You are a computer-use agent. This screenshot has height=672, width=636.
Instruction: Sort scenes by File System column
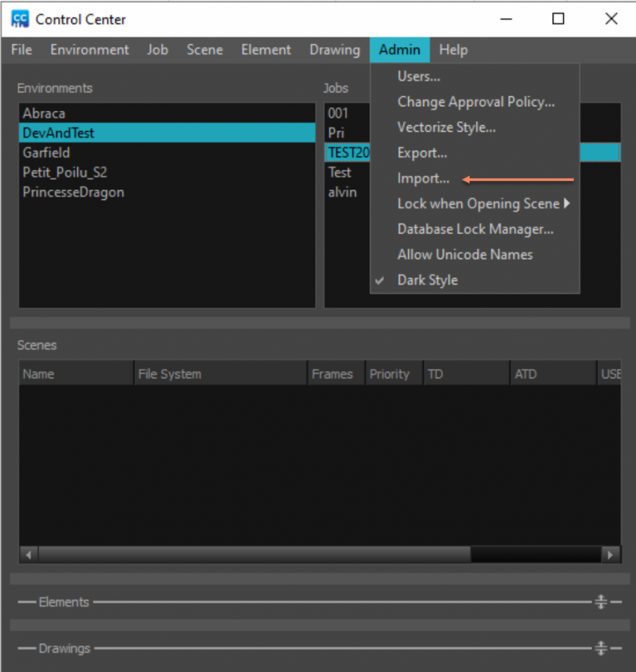coord(221,374)
